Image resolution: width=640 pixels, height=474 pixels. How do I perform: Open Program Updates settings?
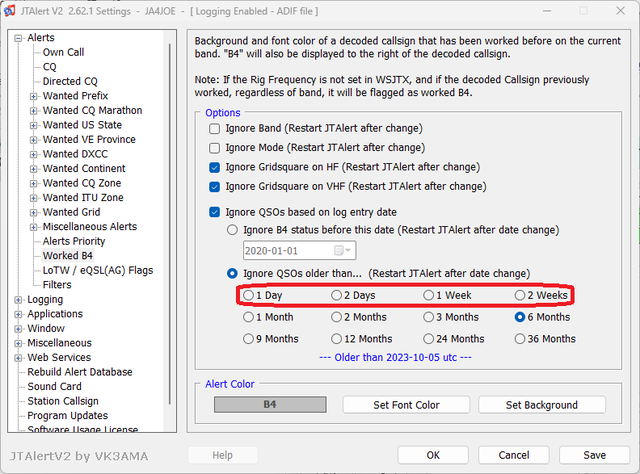[x=67, y=416]
